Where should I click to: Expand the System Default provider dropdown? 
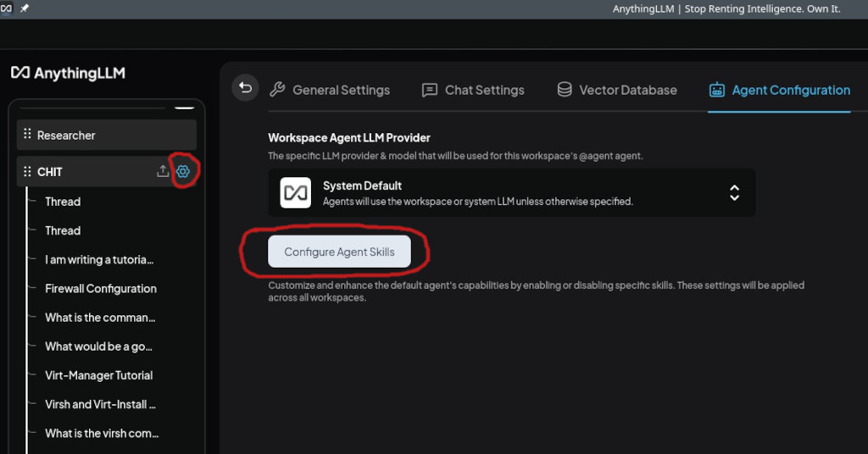pyautogui.click(x=512, y=192)
